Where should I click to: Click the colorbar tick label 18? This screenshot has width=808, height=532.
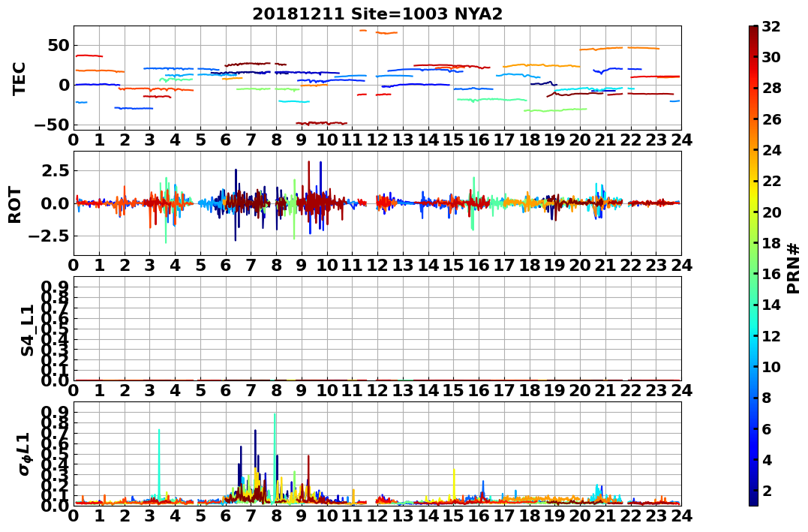[x=771, y=243]
